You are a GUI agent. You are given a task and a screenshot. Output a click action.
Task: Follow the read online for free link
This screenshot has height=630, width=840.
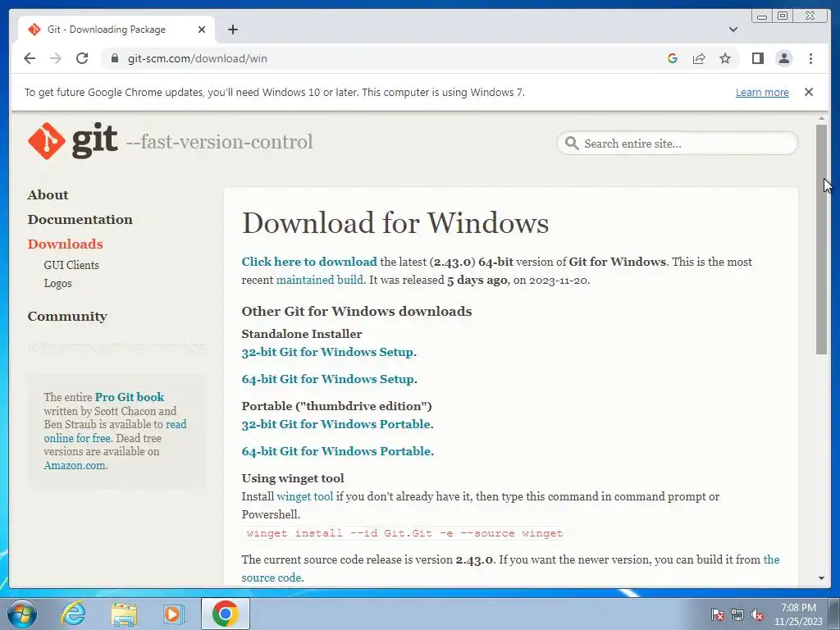coord(115,431)
